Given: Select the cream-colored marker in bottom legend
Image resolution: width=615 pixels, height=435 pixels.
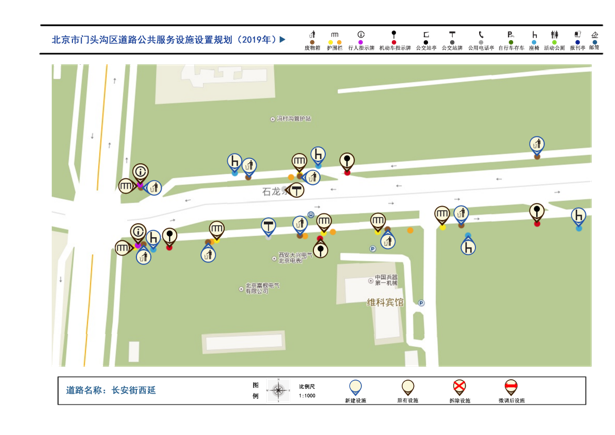Looking at the screenshot, I should (407, 387).
